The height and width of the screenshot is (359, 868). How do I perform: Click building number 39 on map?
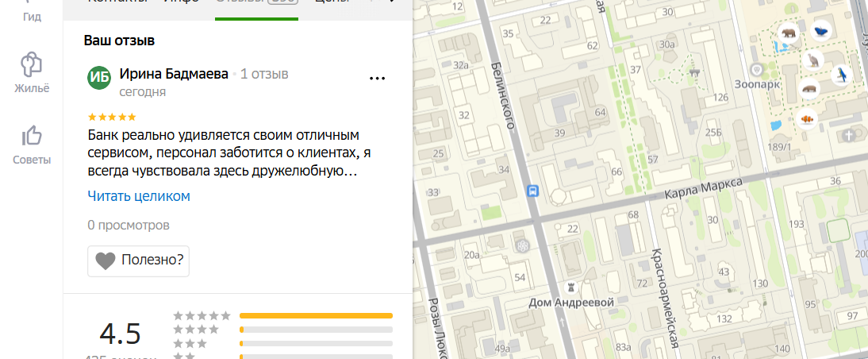click(x=559, y=133)
